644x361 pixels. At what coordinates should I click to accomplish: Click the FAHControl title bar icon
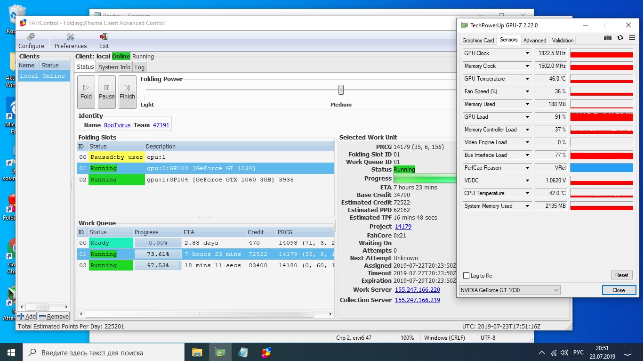(23, 23)
